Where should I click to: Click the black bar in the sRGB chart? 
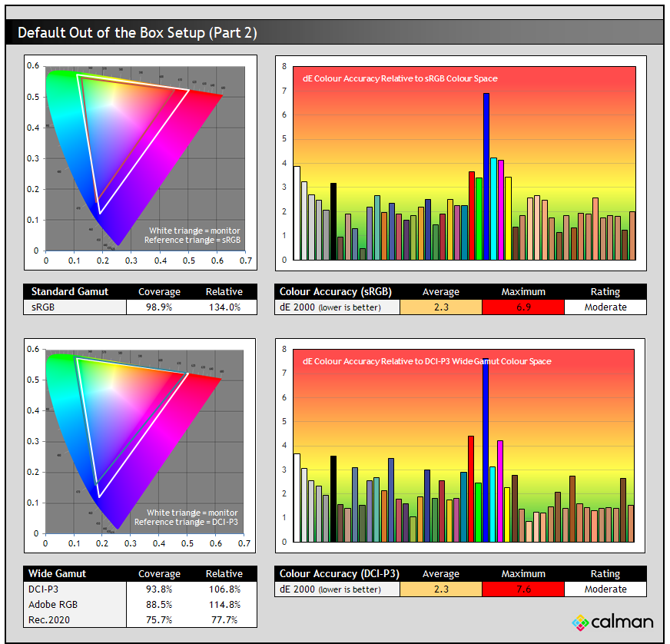coord(333,221)
